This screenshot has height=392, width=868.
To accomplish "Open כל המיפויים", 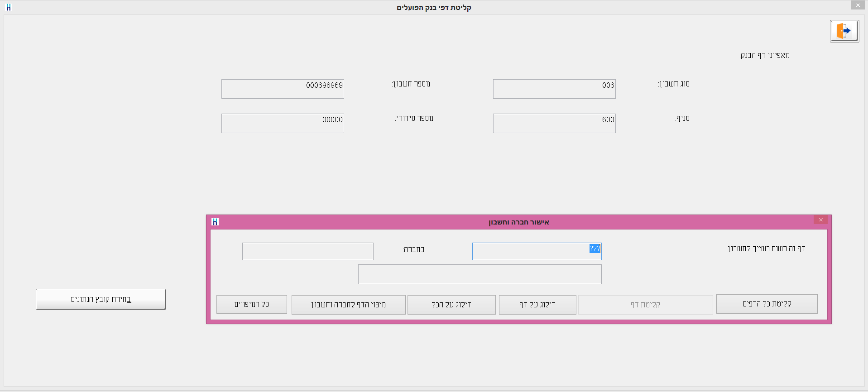I will click(251, 304).
